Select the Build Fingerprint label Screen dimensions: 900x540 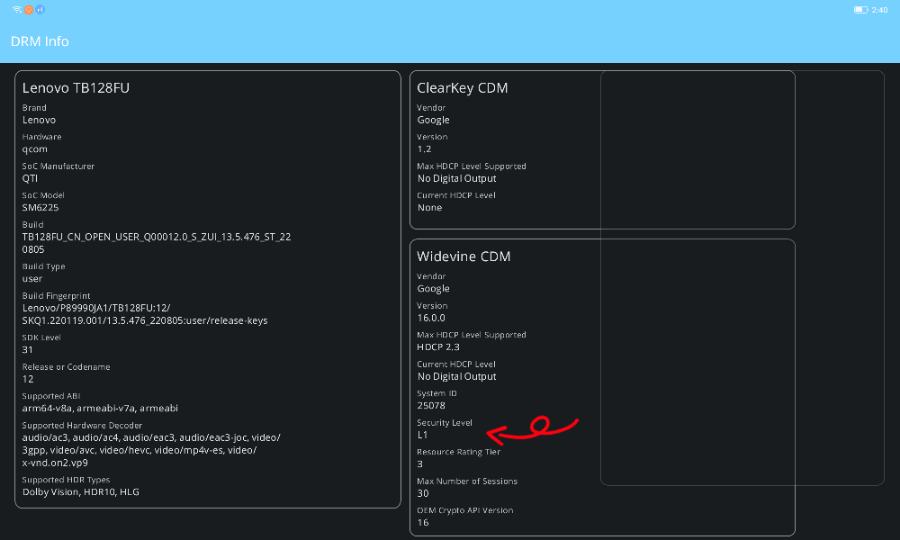click(x=56, y=296)
